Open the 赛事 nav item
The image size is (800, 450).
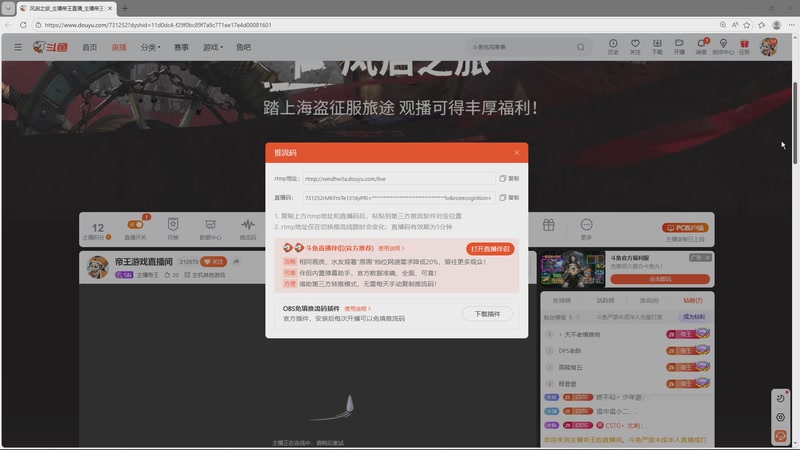pyautogui.click(x=181, y=47)
